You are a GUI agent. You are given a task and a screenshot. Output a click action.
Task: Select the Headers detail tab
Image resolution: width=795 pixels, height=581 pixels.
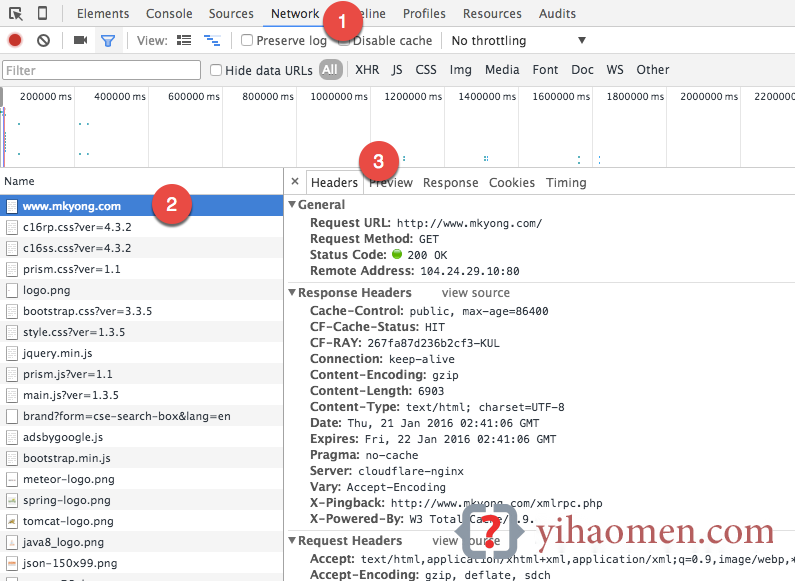334,183
